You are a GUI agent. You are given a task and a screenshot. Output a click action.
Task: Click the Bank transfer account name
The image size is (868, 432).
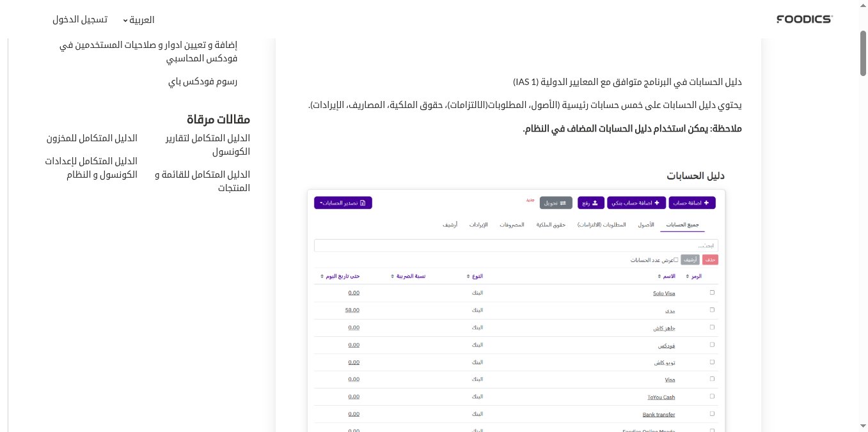[658, 414]
